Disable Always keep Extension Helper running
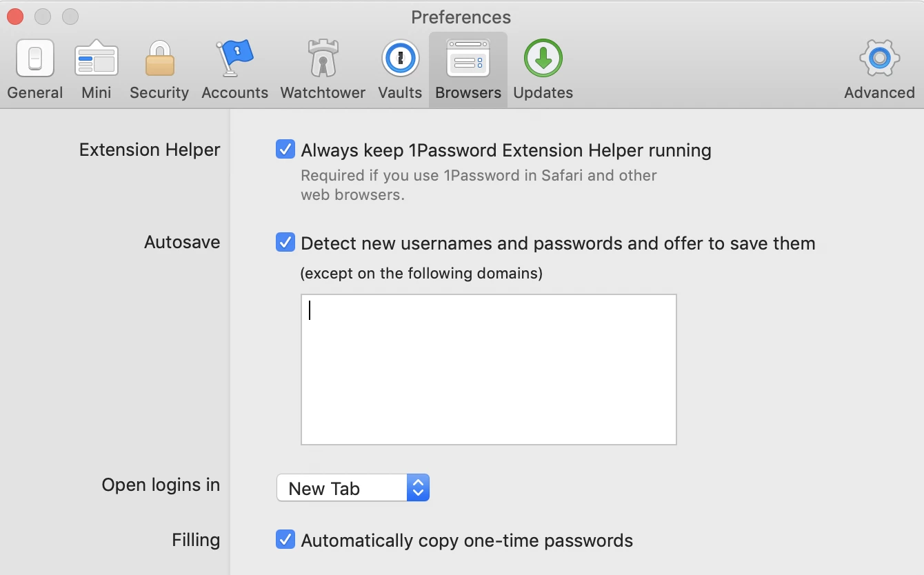The height and width of the screenshot is (575, 924). (285, 149)
